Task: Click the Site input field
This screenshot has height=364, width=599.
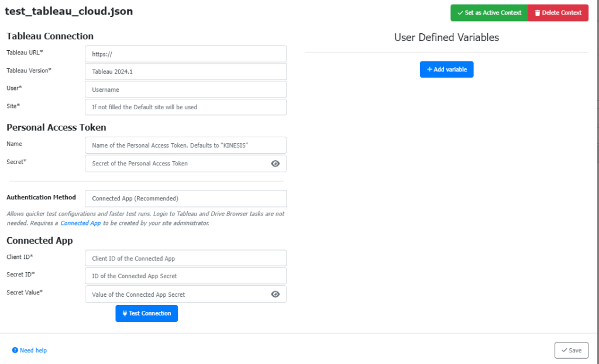Action: [185, 108]
